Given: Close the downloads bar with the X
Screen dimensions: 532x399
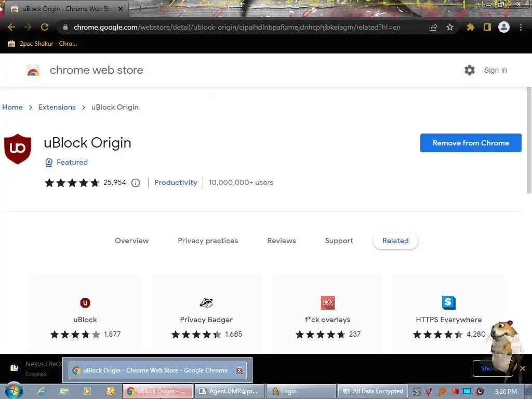Looking at the screenshot, I should coord(523,368).
